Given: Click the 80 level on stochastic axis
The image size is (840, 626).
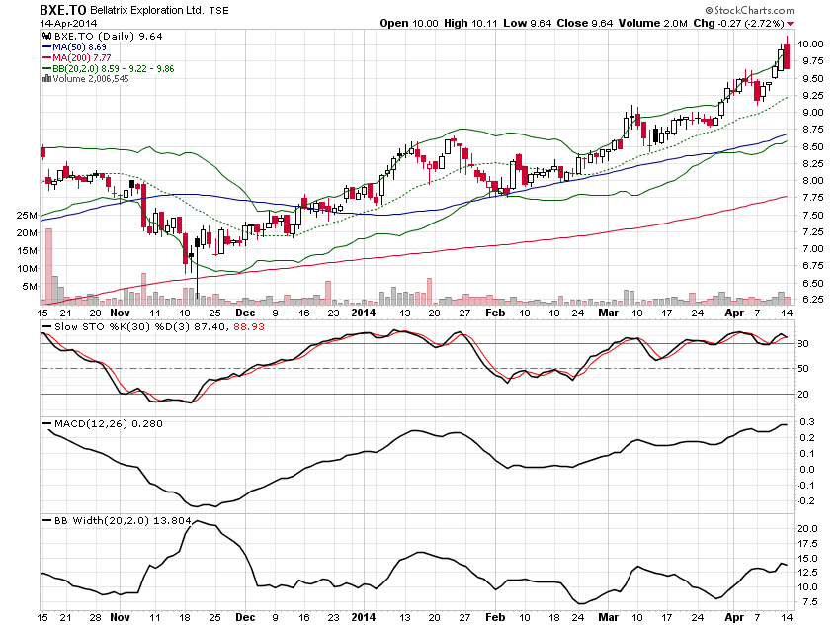Looking at the screenshot, I should click(803, 344).
